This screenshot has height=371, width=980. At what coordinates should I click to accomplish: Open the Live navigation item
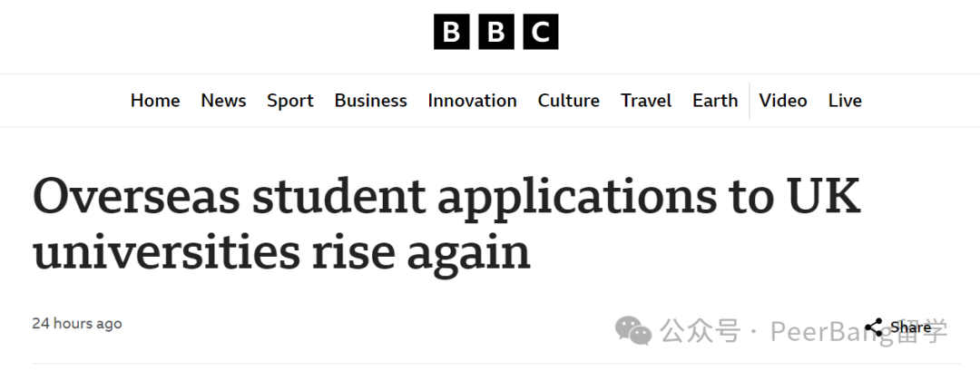click(845, 101)
